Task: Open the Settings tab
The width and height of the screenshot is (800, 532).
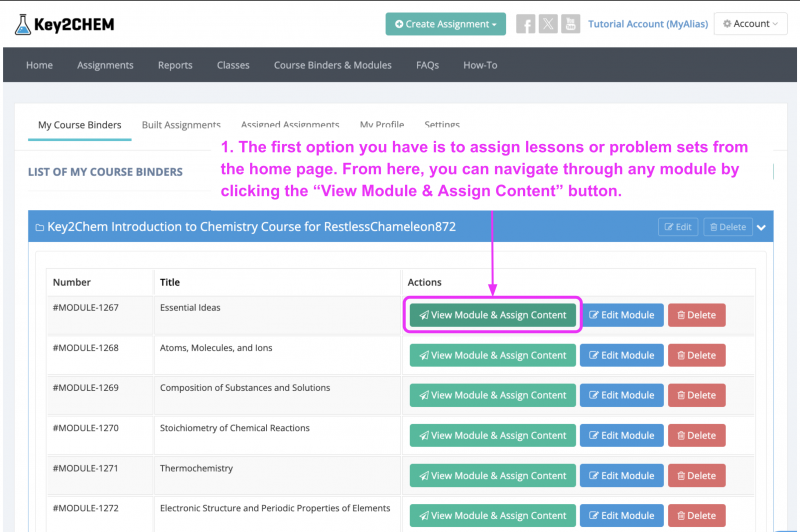Action: coord(442,125)
